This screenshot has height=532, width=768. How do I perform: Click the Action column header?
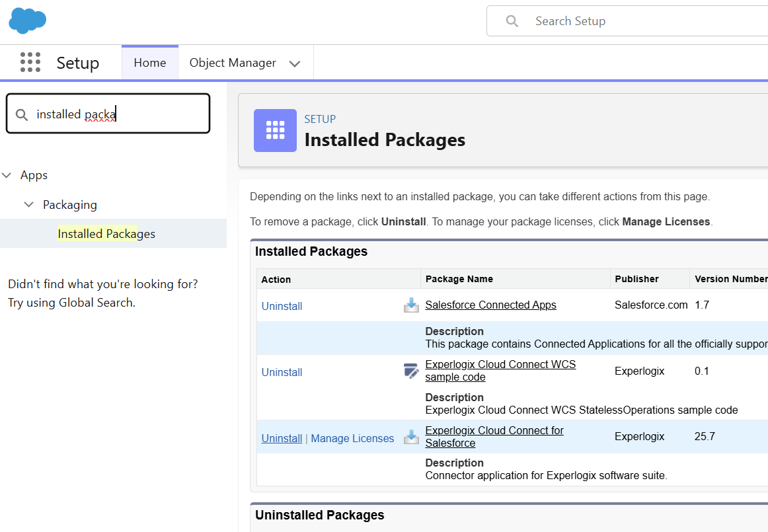tap(276, 280)
